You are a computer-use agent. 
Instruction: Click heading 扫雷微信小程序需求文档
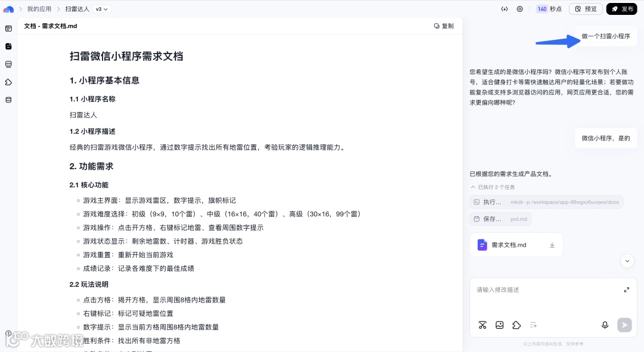click(x=126, y=56)
